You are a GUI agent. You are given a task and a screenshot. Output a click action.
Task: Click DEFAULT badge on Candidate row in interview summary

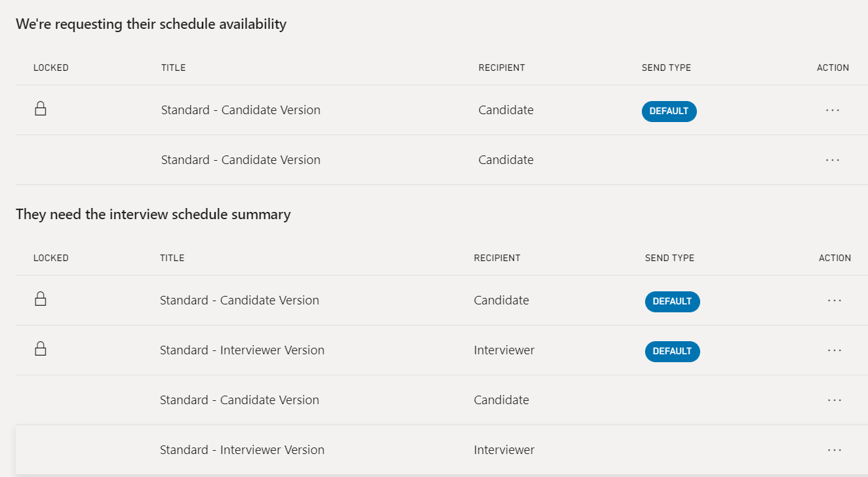pyautogui.click(x=672, y=301)
